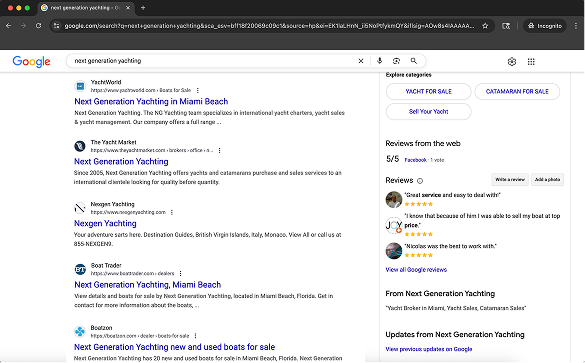Click the 'Write a review' button
Image resolution: width=585 pixels, height=363 pixels.
[x=510, y=179]
